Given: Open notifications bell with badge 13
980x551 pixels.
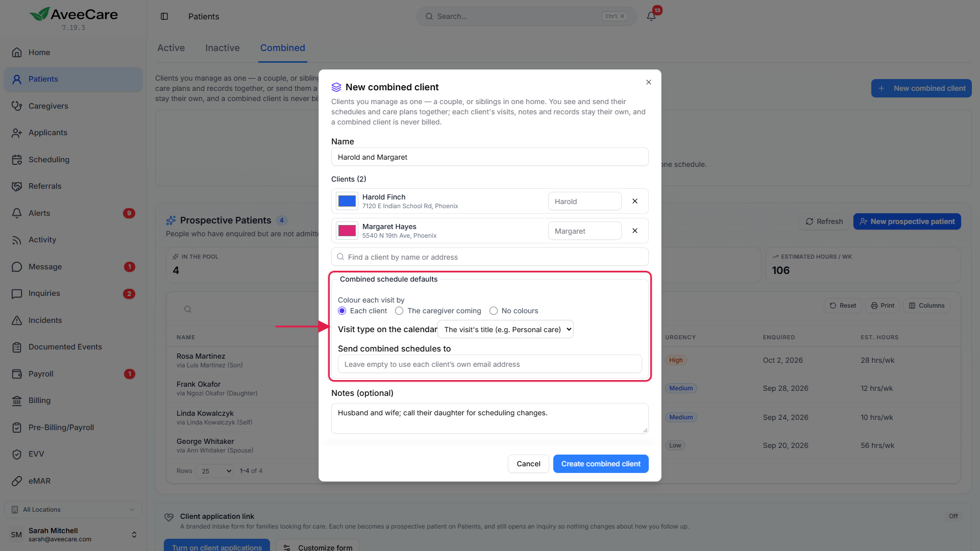Looking at the screenshot, I should pos(651,16).
